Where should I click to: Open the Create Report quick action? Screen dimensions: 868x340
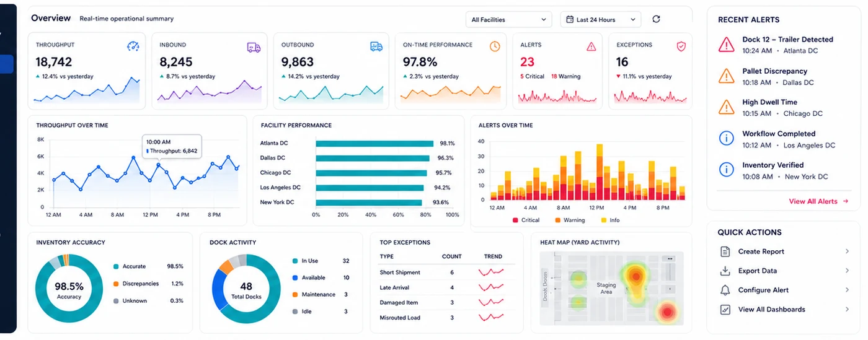pos(784,251)
